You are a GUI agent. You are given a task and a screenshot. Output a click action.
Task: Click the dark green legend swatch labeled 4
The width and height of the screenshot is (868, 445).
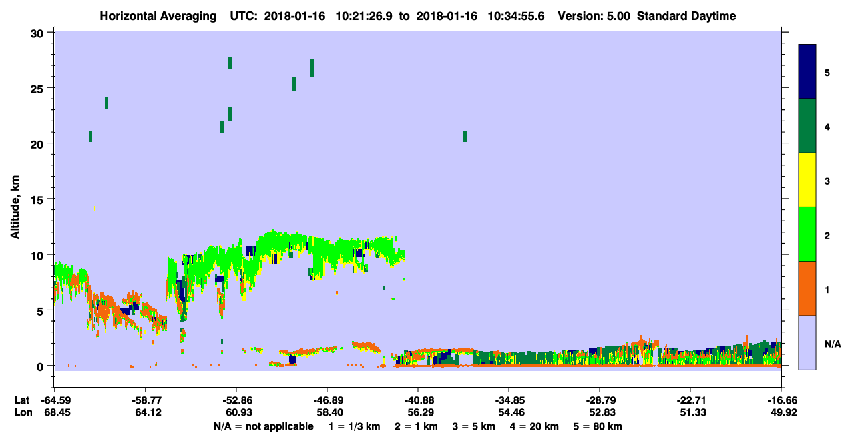[807, 126]
